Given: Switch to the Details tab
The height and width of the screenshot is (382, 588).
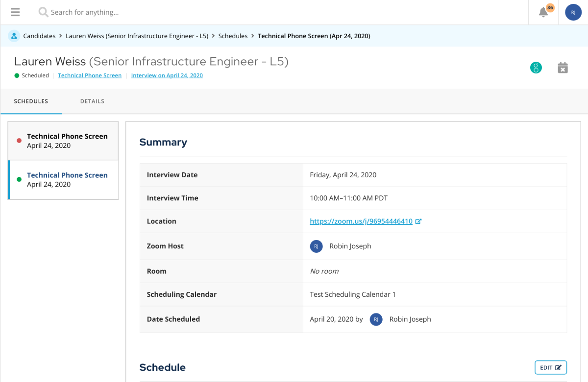Looking at the screenshot, I should click(x=92, y=101).
